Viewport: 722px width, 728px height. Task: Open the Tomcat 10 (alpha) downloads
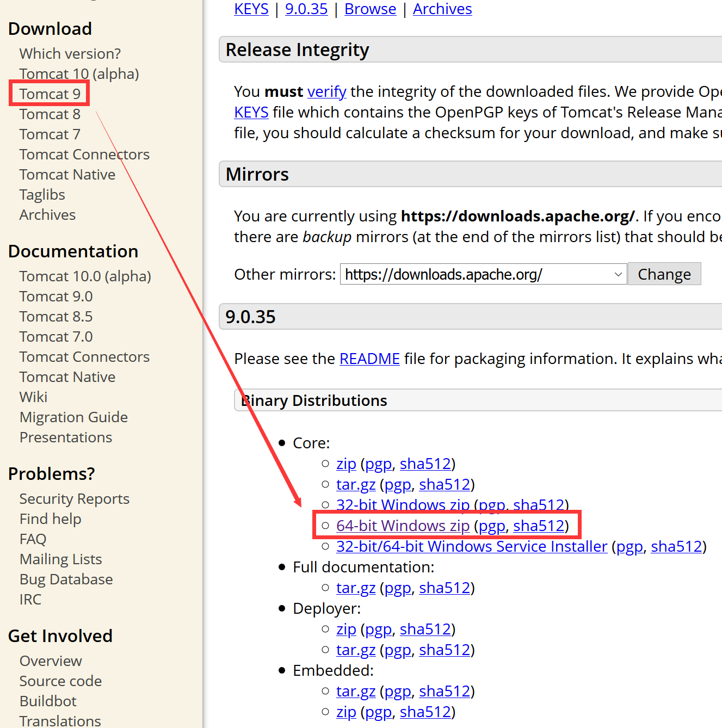pyautogui.click(x=79, y=73)
